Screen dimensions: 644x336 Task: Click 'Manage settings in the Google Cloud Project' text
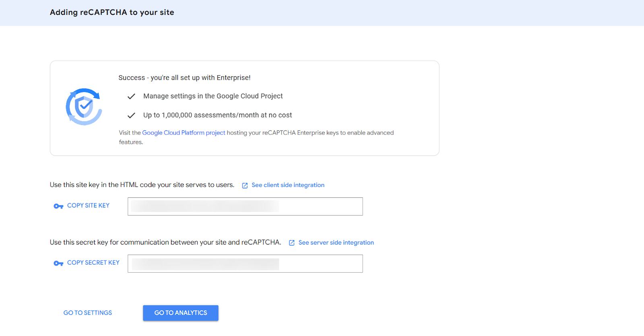pyautogui.click(x=213, y=96)
